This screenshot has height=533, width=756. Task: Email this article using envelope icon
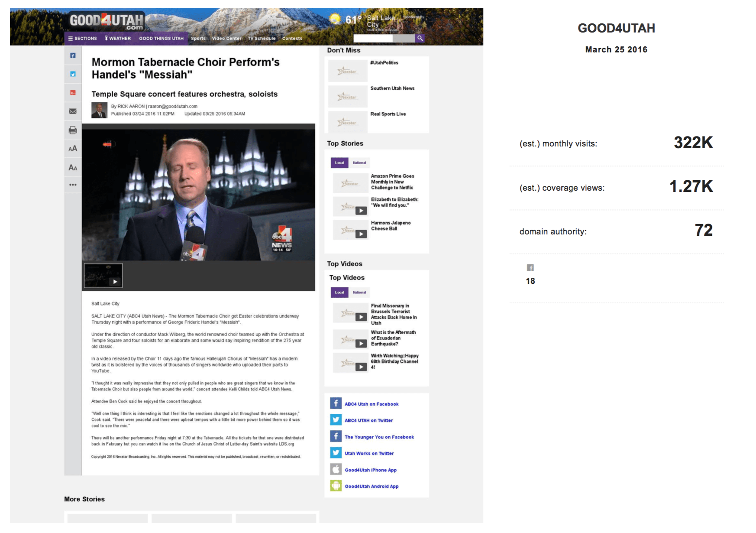pyautogui.click(x=73, y=111)
